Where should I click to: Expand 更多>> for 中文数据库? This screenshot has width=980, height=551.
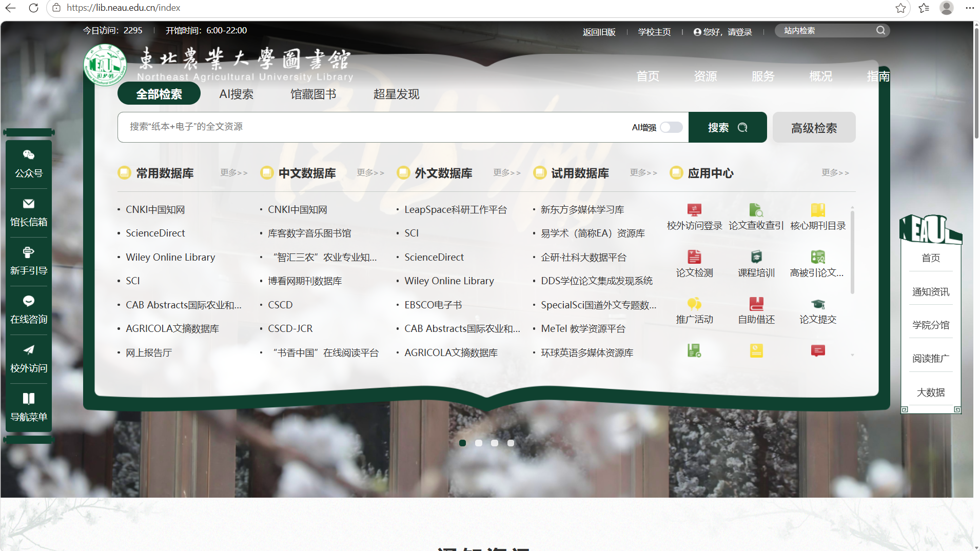pyautogui.click(x=370, y=173)
